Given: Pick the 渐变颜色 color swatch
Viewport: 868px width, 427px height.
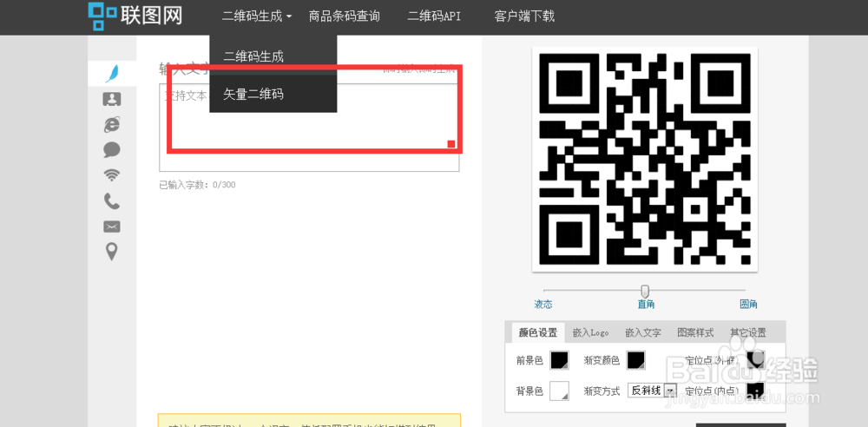Looking at the screenshot, I should pyautogui.click(x=635, y=360).
